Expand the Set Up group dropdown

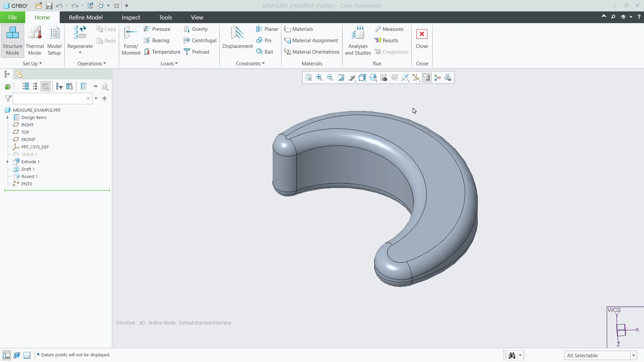[32, 64]
